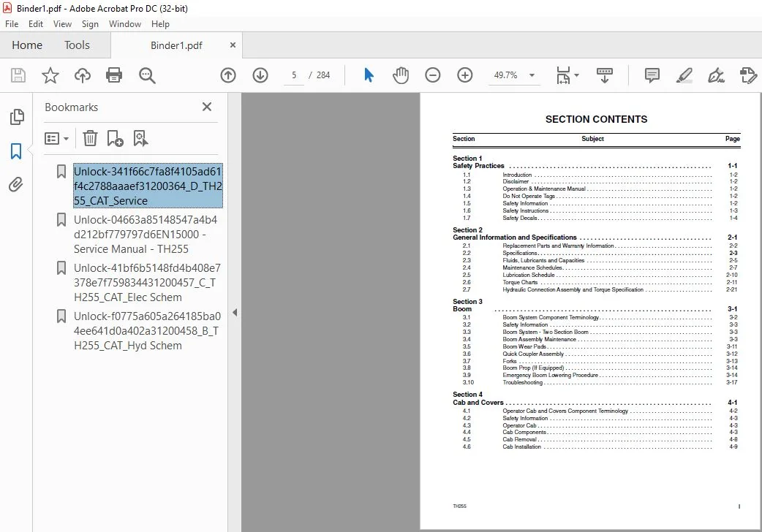
Task: Open the EN15000 Service Manual TH255 bookmark
Action: click(x=146, y=234)
